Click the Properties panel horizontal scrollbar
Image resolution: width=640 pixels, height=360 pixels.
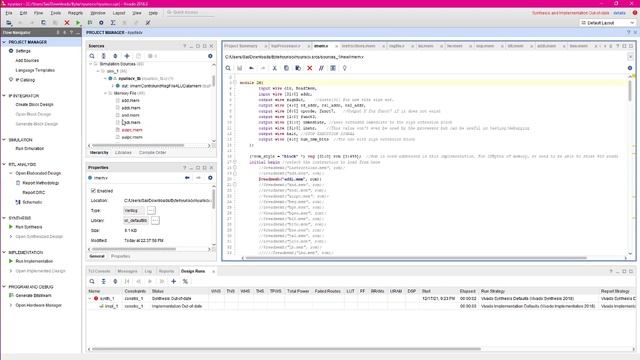pyautogui.click(x=134, y=249)
